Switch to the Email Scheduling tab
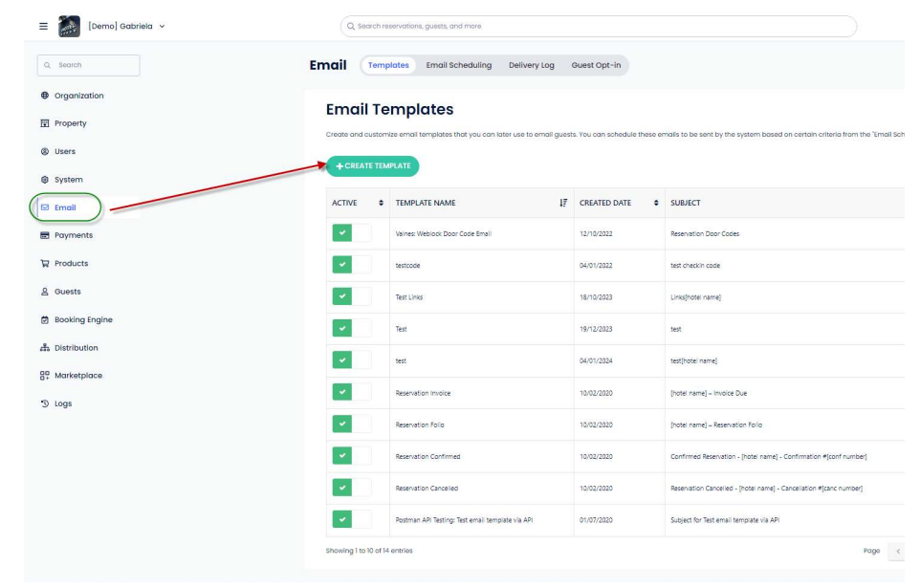This screenshot has width=920, height=588. click(x=457, y=65)
